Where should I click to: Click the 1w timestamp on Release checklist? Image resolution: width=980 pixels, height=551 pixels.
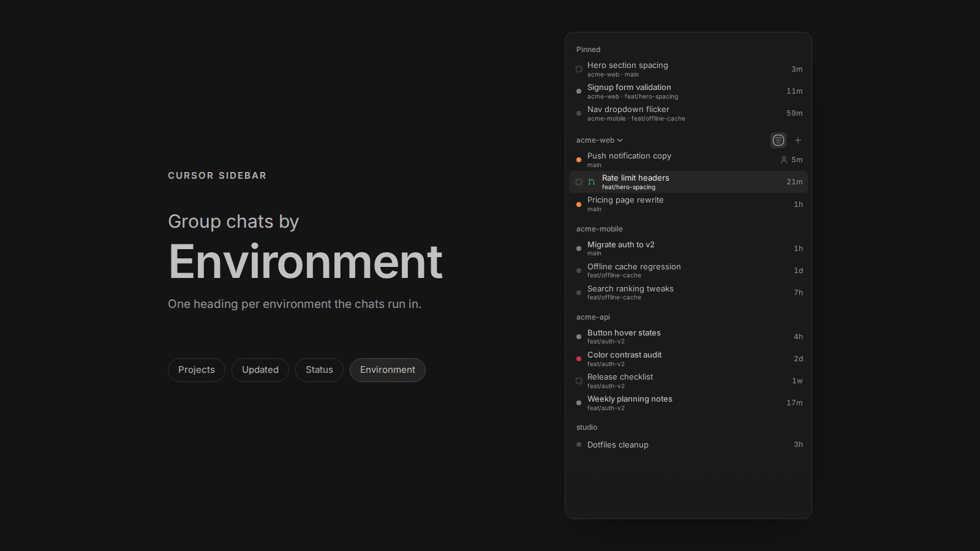tap(797, 381)
